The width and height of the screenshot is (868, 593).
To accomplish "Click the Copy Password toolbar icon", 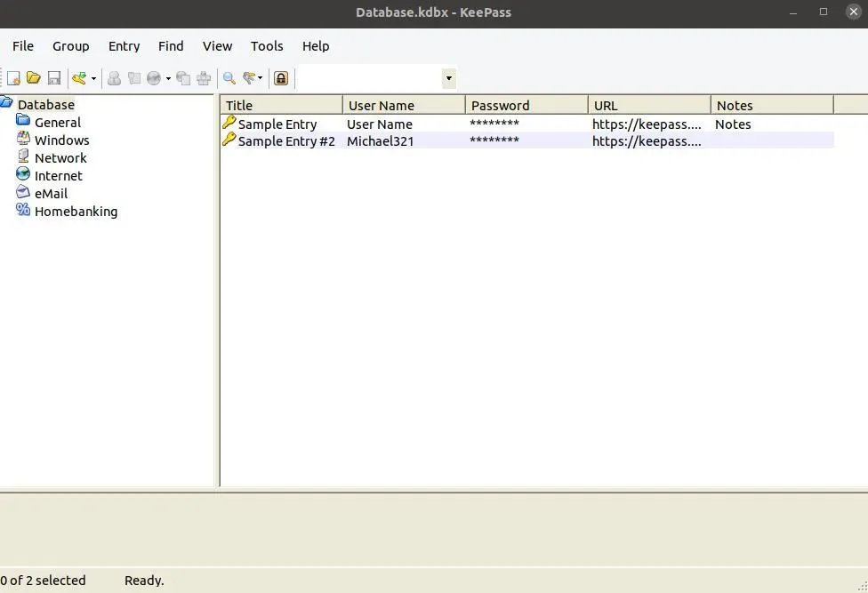I will [x=134, y=78].
